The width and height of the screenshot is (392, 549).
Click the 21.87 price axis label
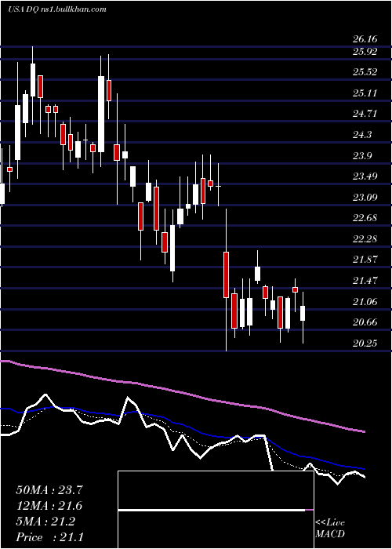pyautogui.click(x=365, y=260)
